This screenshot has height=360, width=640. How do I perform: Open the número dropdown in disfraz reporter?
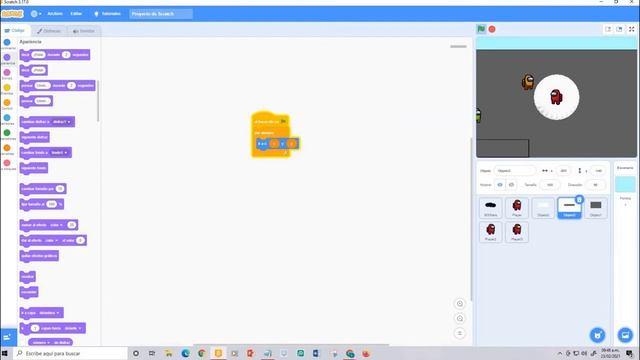(x=41, y=342)
